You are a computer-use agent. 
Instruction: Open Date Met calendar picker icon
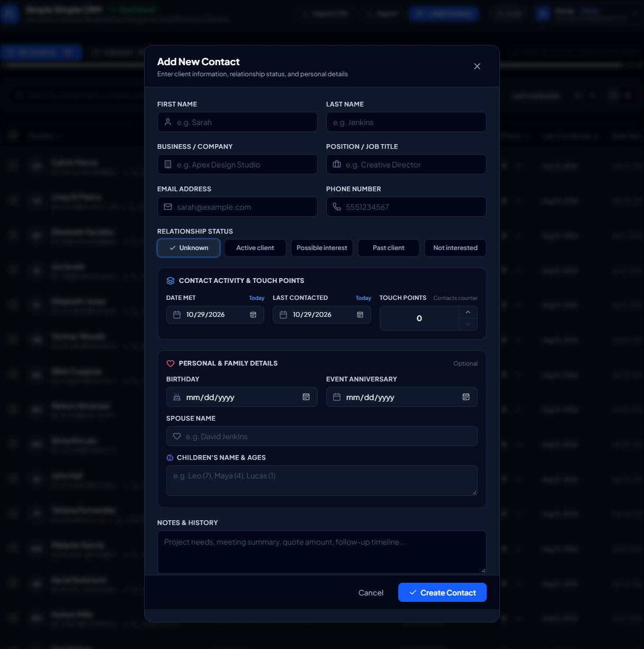pos(253,315)
